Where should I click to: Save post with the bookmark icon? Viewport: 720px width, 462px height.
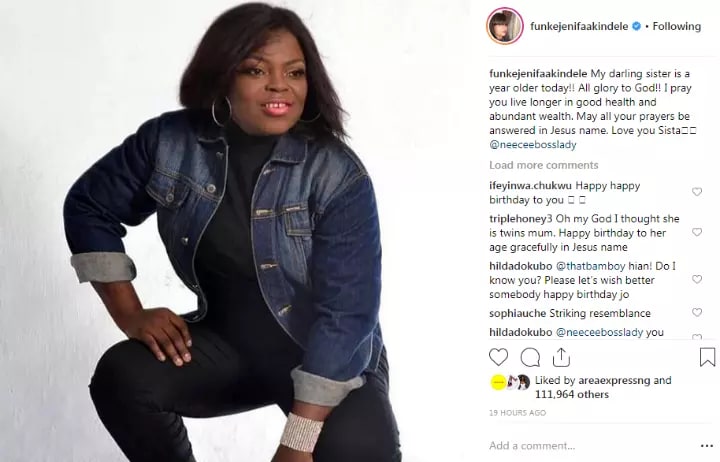pyautogui.click(x=707, y=357)
